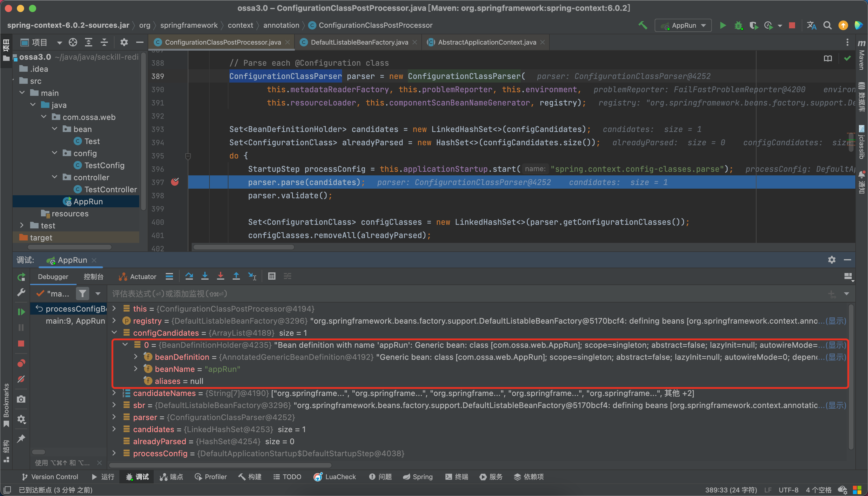Toggle the breakpoint on line 397
Viewport: 868px width, 496px height.
(175, 182)
